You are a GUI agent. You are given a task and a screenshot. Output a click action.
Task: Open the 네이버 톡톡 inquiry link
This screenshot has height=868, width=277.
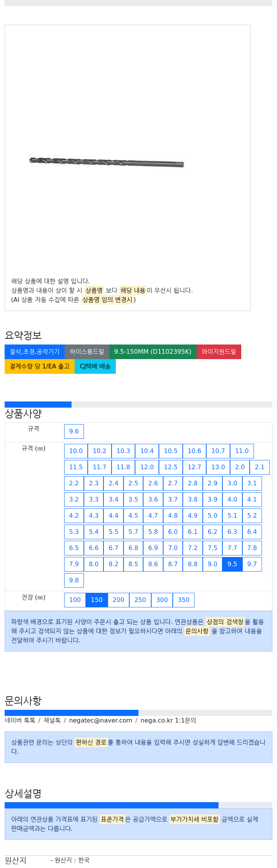[20, 721]
